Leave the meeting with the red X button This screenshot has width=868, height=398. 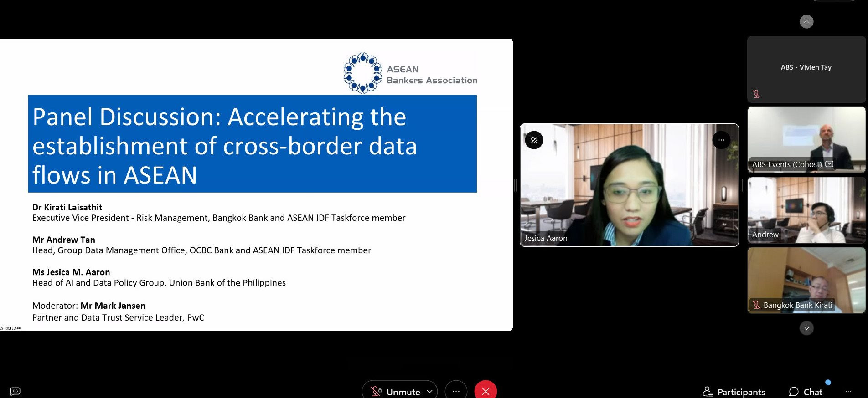[x=486, y=391]
